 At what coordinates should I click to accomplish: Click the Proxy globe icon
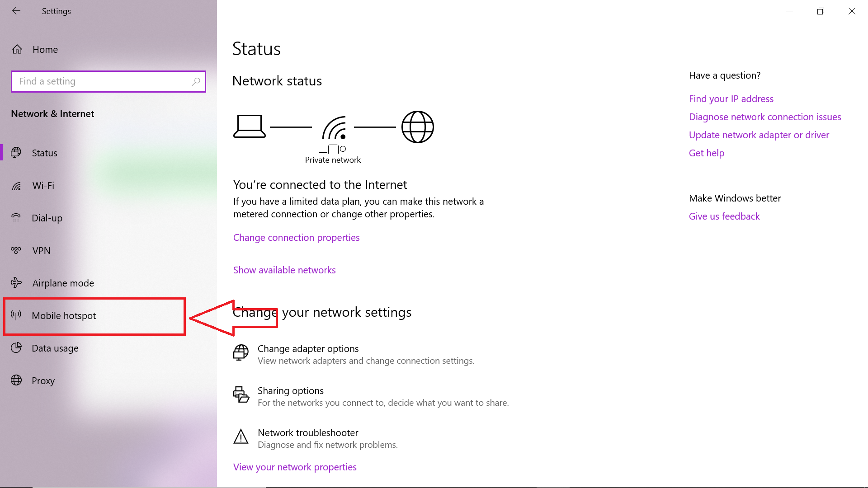(16, 380)
